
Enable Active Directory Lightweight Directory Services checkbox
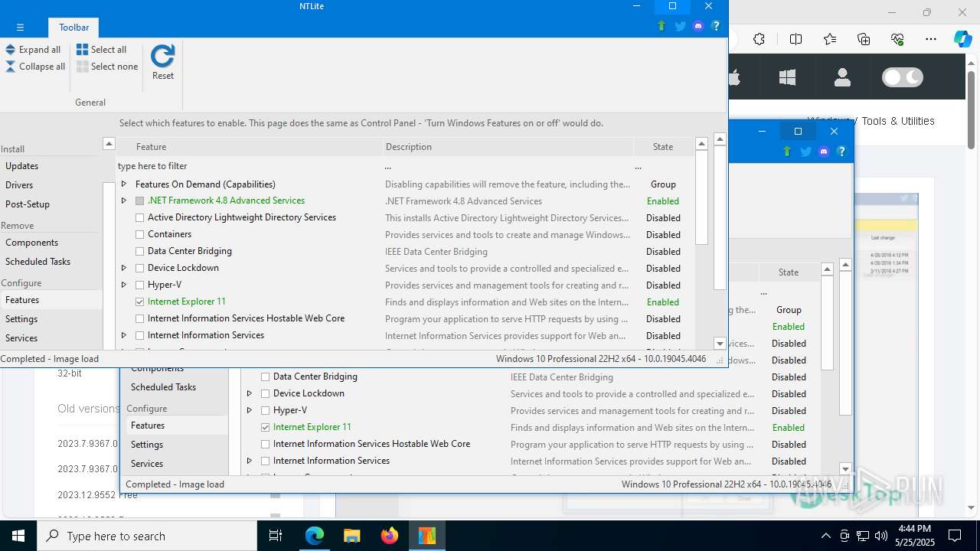coord(139,218)
